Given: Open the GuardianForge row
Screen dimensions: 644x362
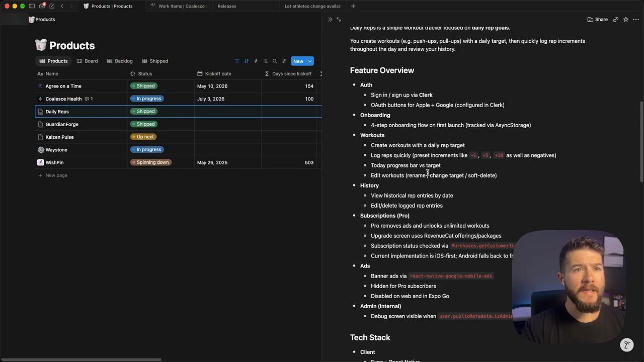Looking at the screenshot, I should tap(62, 124).
